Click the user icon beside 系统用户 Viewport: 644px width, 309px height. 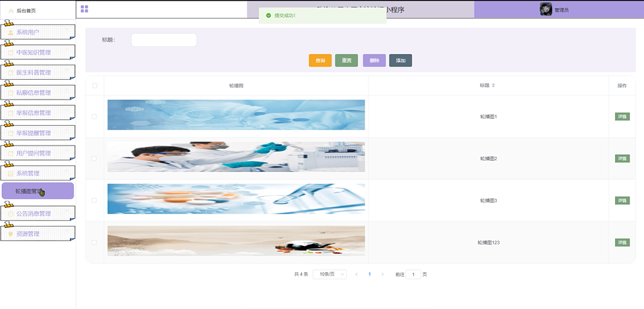[x=11, y=32]
